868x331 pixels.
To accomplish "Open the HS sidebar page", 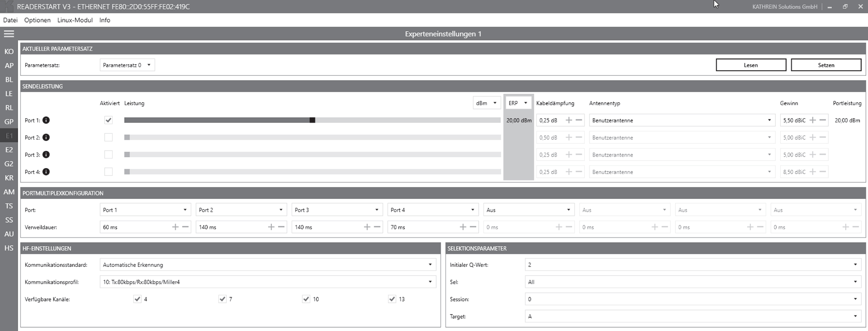I will (9, 248).
